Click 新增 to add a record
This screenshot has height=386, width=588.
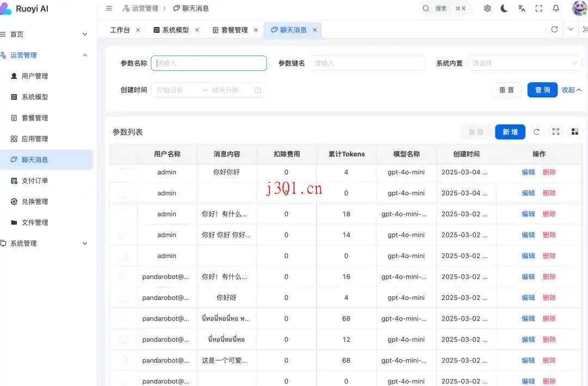(510, 132)
